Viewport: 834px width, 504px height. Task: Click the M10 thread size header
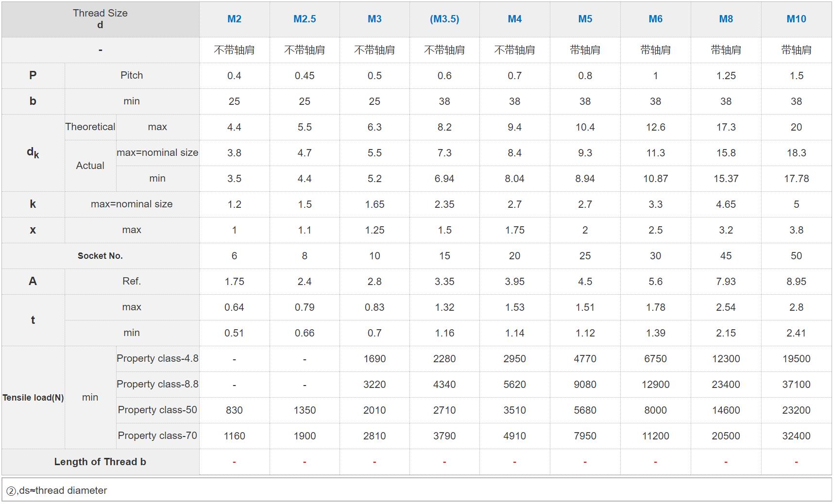[x=796, y=19]
